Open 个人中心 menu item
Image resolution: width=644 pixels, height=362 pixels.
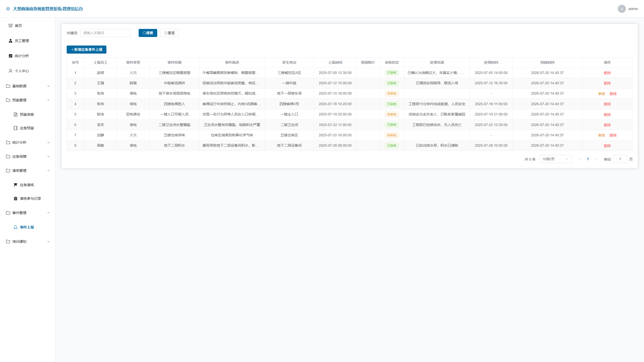point(28,71)
